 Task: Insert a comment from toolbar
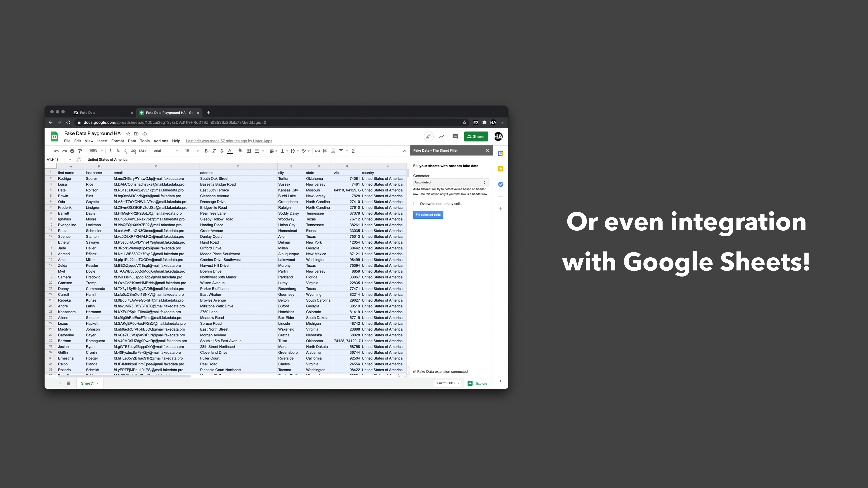click(325, 151)
